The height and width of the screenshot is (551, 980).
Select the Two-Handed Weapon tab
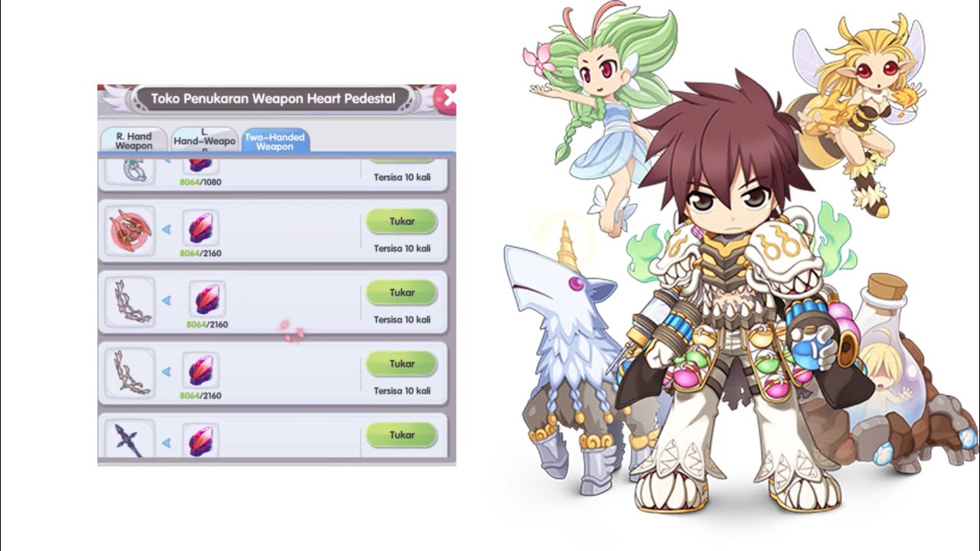click(x=275, y=140)
